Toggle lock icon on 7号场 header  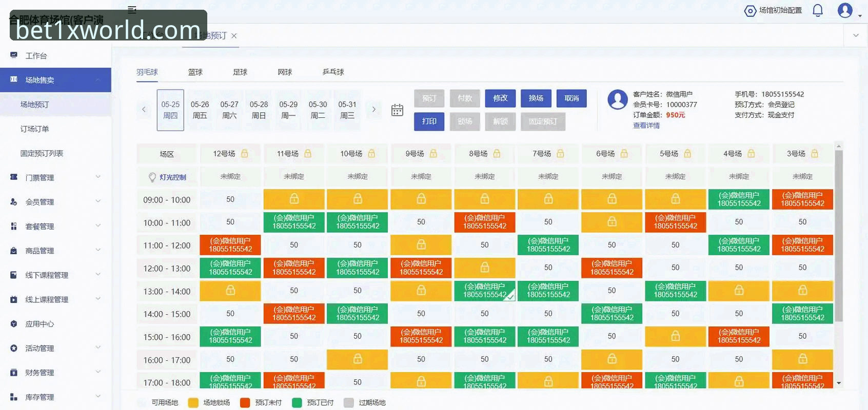pyautogui.click(x=560, y=154)
